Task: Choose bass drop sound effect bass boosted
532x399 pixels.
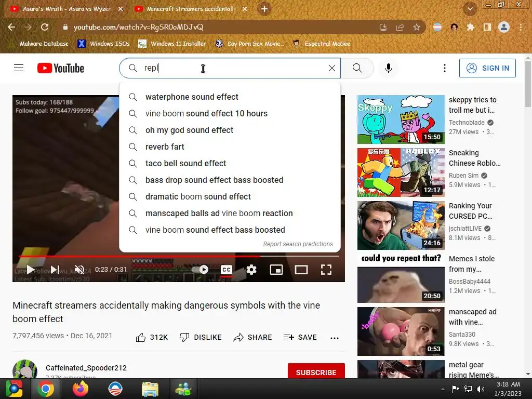Action: pyautogui.click(x=230, y=180)
